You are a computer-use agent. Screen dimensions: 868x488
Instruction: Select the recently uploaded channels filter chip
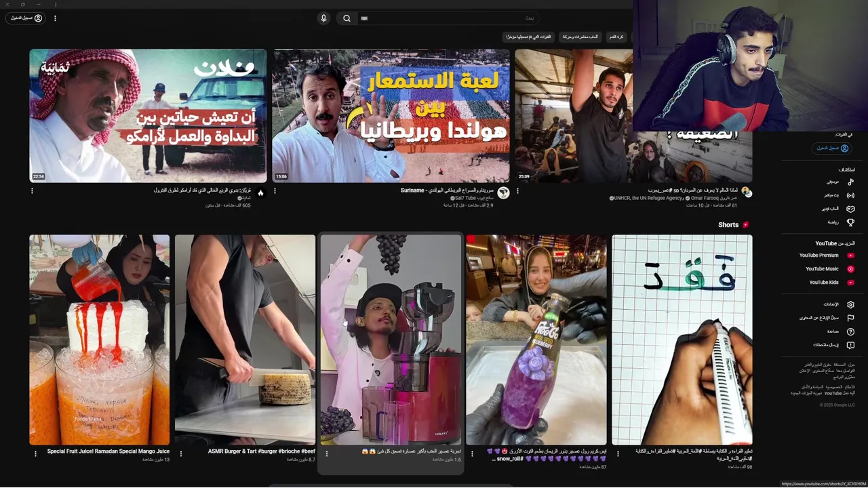(528, 37)
